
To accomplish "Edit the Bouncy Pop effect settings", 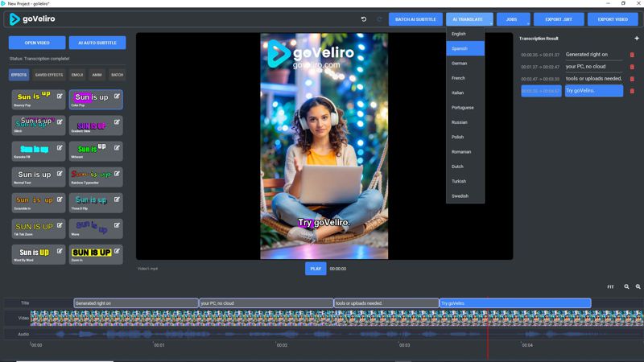I will [60, 97].
